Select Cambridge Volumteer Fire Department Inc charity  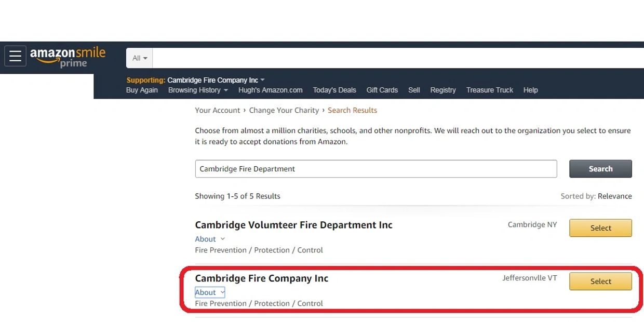click(601, 228)
